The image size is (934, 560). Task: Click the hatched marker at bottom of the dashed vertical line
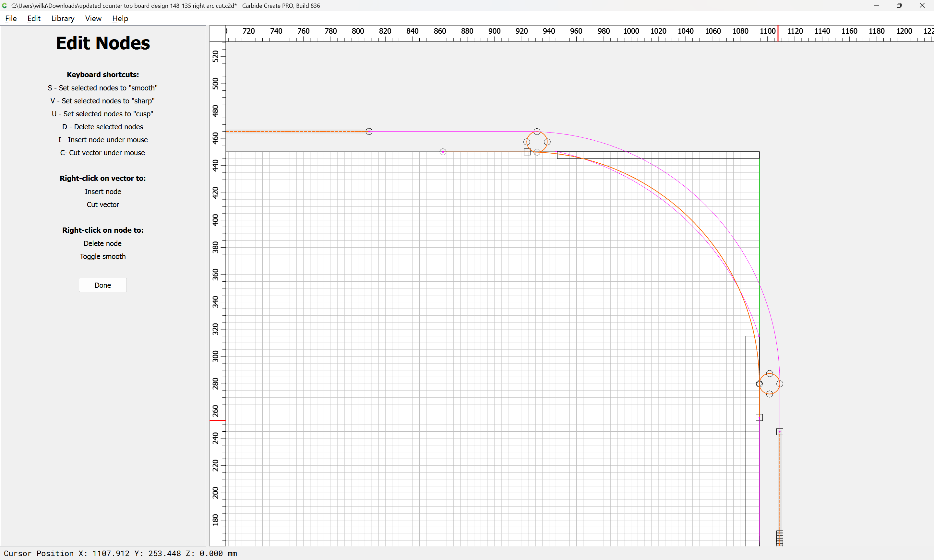pos(780,538)
